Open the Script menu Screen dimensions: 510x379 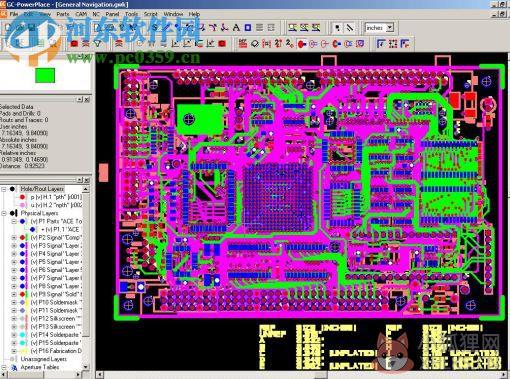[150, 14]
